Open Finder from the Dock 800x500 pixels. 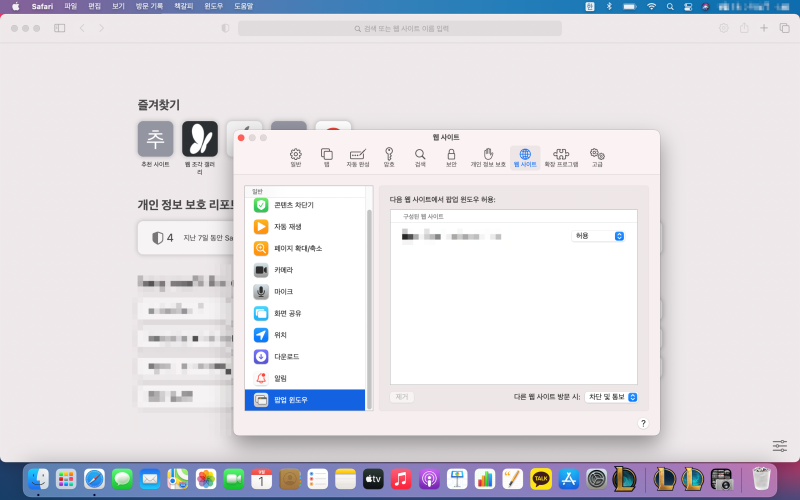[39, 479]
